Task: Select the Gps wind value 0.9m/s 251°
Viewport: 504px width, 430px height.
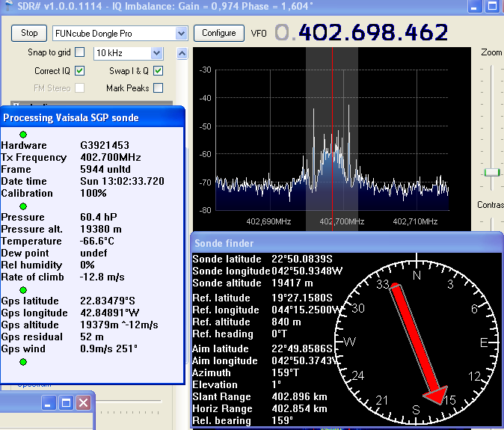Action: click(x=108, y=348)
